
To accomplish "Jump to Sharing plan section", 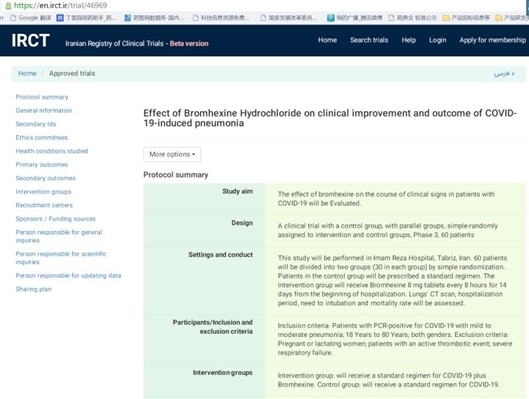I will click(x=33, y=289).
